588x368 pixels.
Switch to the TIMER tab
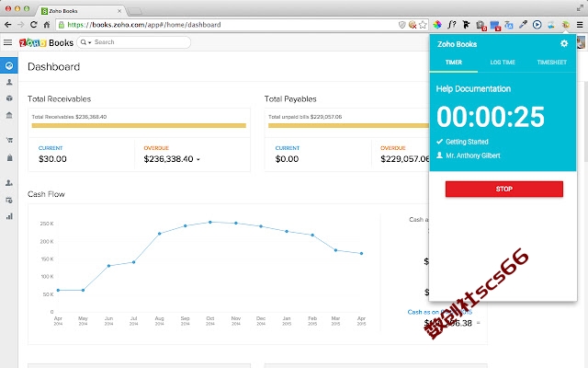453,63
